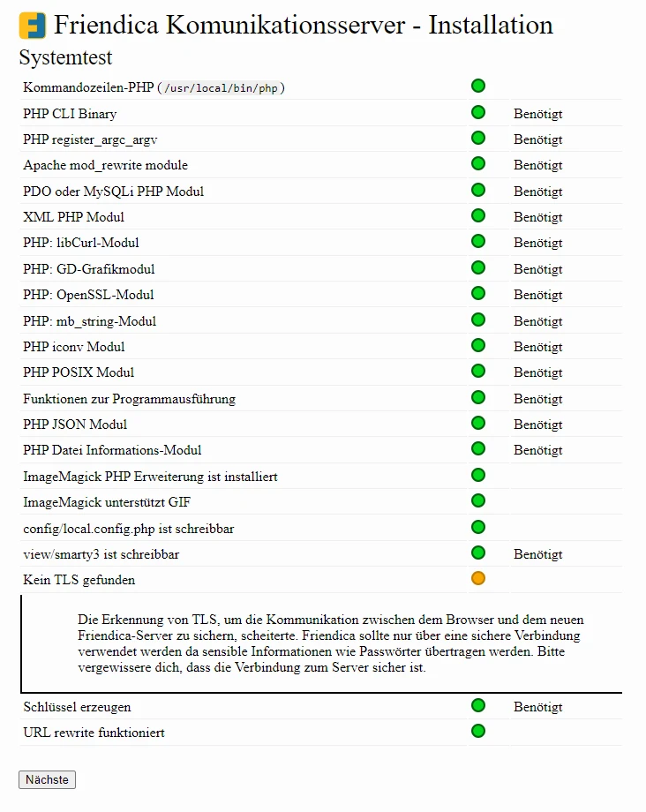646x812 pixels.
Task: Click the orange status icon for Kein TLS gefunden
Action: pos(478,579)
